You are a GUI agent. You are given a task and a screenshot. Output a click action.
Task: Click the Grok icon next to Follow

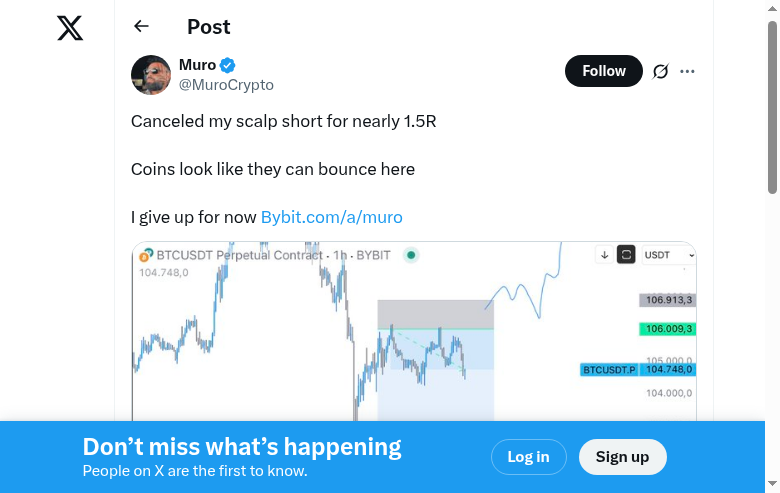click(x=660, y=72)
